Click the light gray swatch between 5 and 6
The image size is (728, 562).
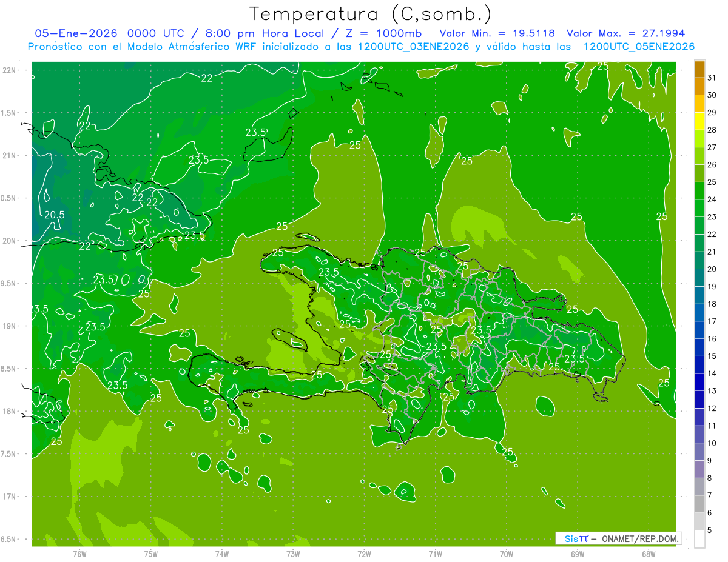coord(699,521)
